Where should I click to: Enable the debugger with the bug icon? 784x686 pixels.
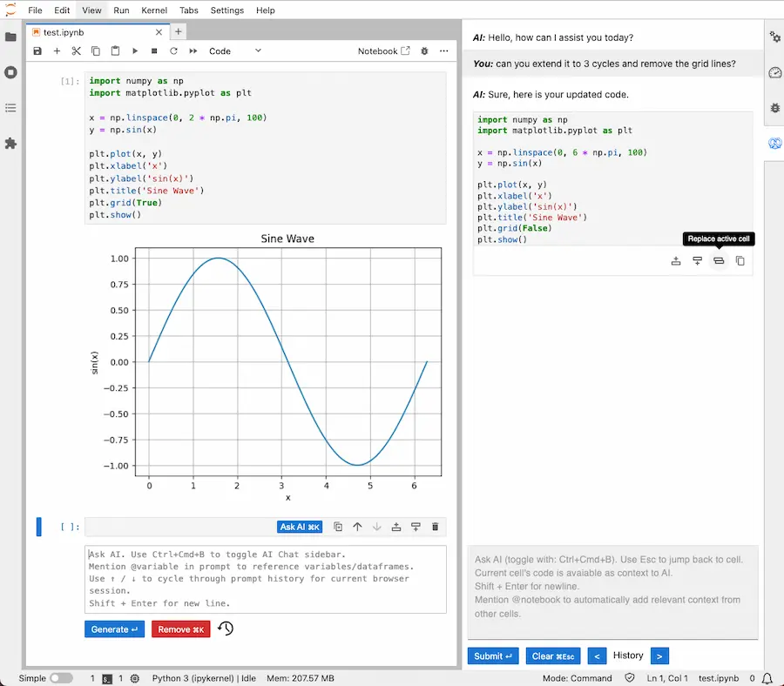pyautogui.click(x=424, y=50)
